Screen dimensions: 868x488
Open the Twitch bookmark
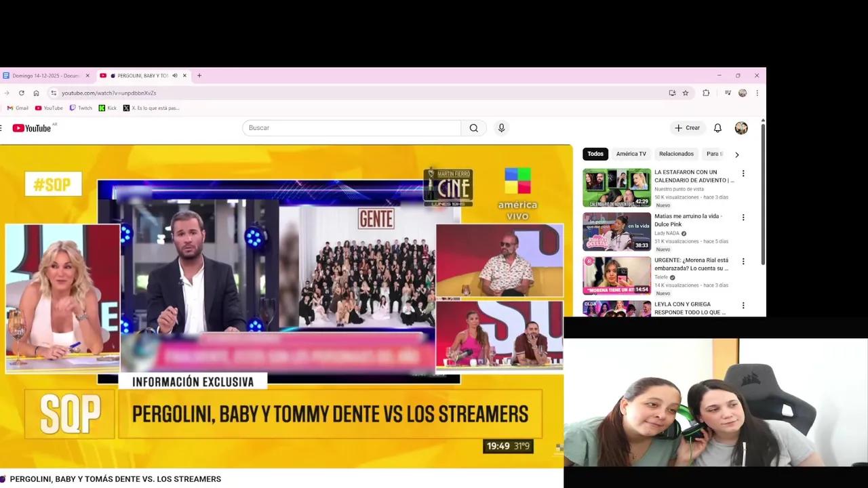click(81, 108)
